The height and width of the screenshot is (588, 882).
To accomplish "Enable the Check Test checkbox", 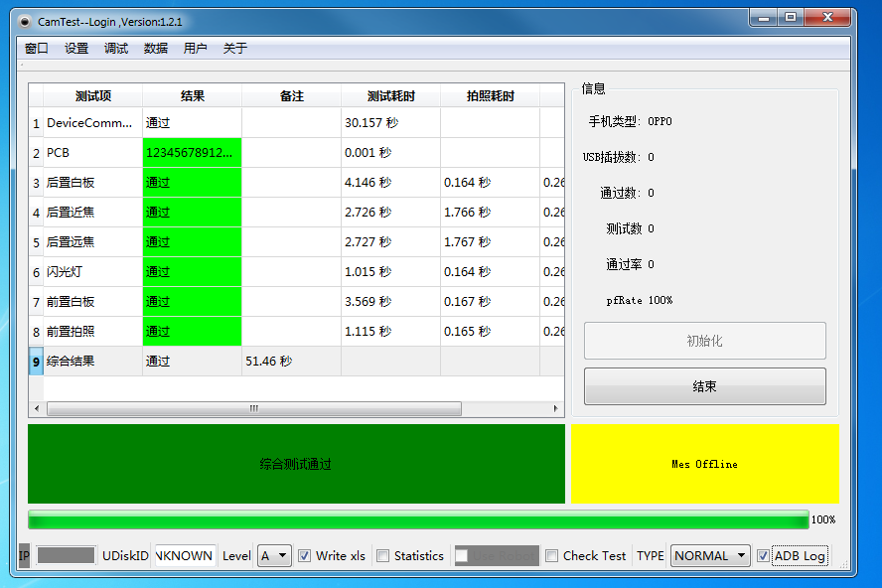I will tap(552, 556).
